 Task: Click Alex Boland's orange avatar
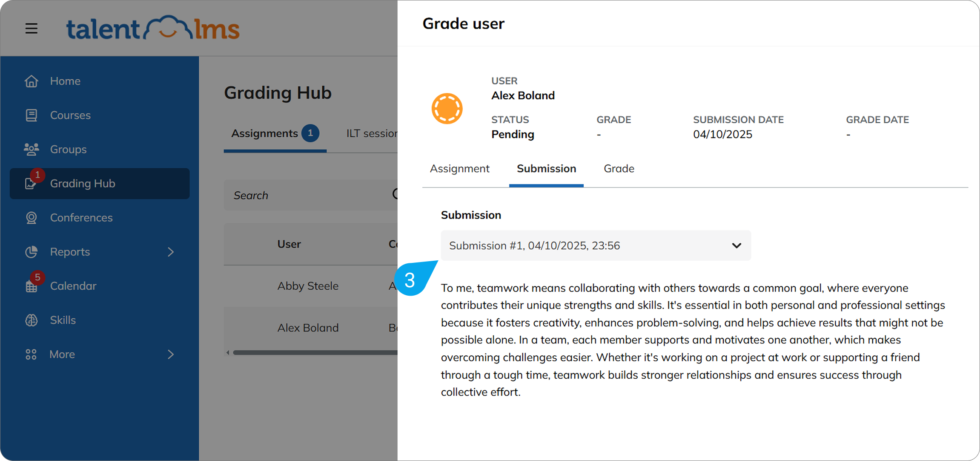pyautogui.click(x=447, y=109)
